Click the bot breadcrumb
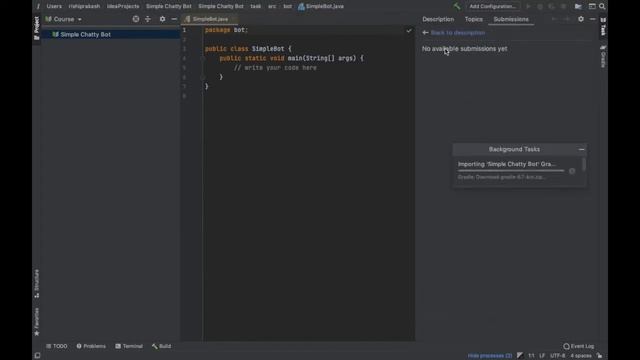The image size is (640, 360). pos(287,6)
